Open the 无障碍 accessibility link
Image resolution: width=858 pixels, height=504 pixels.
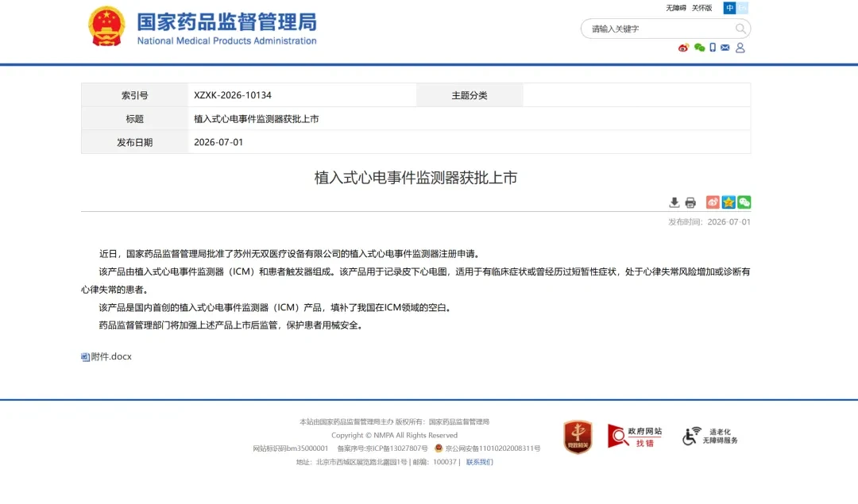point(676,8)
